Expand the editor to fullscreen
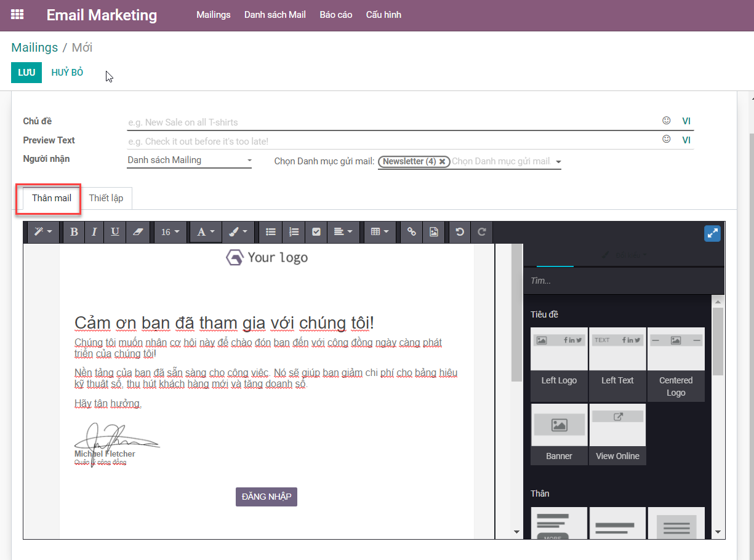This screenshot has height=560, width=754. pos(712,233)
